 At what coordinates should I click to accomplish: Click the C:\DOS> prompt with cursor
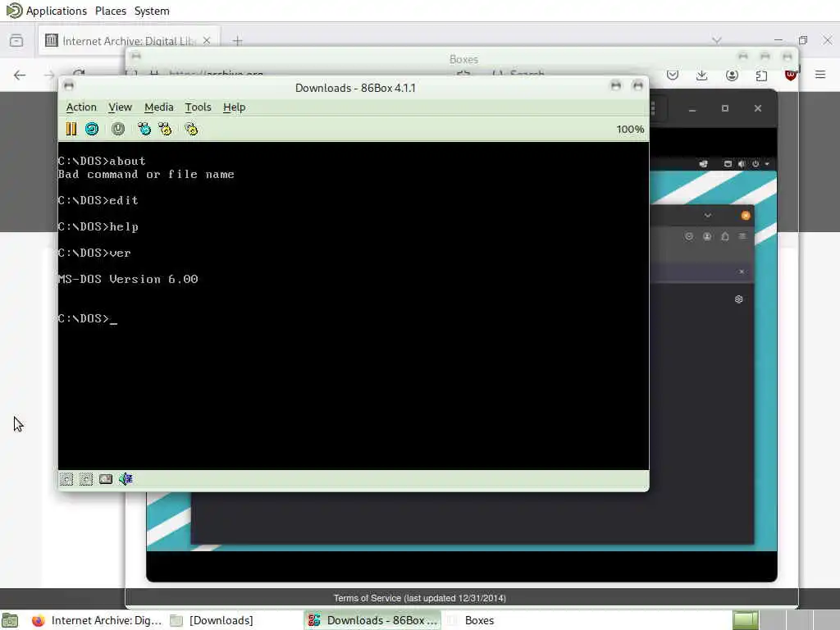(87, 319)
